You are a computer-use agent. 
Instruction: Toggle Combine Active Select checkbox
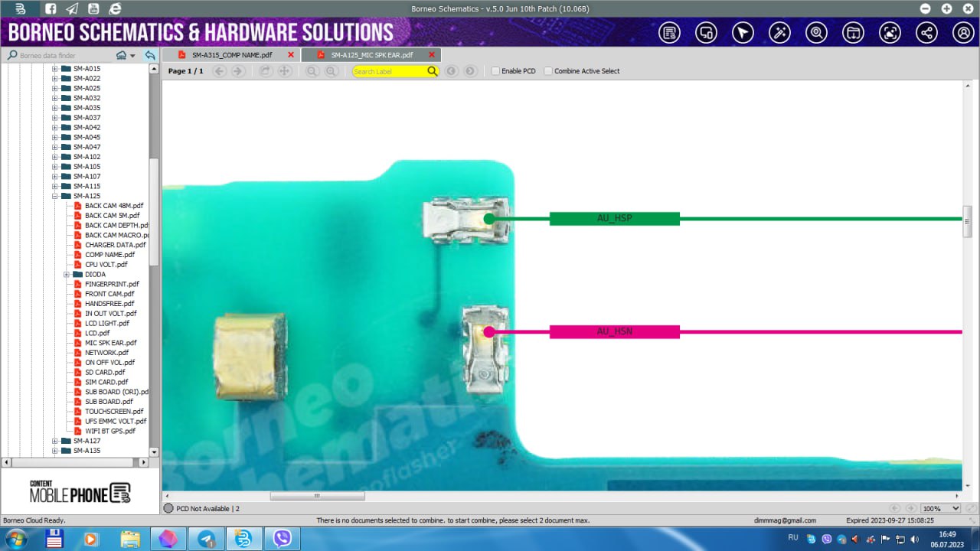click(548, 71)
